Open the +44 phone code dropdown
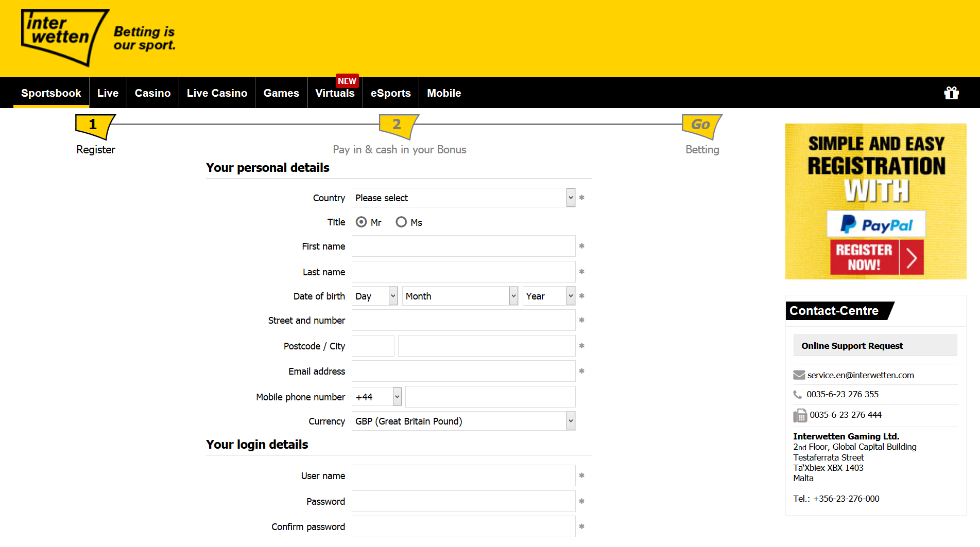Viewport: 980px width, 547px height. pos(377,397)
